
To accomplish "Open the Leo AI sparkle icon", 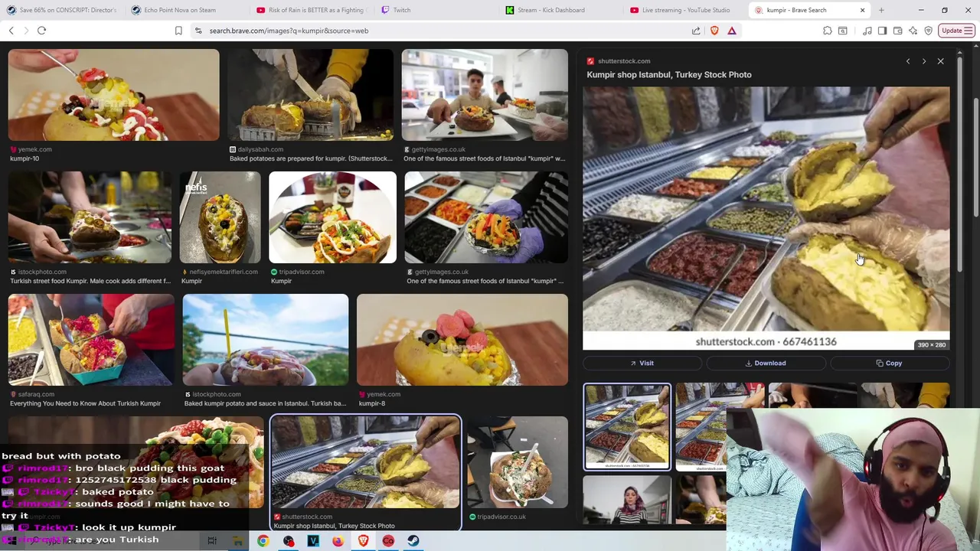I will point(913,31).
